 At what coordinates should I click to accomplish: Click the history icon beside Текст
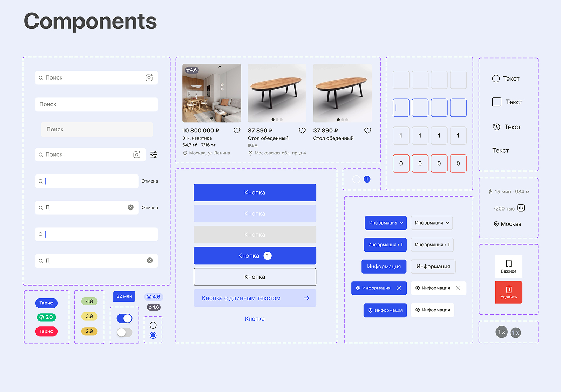(496, 127)
